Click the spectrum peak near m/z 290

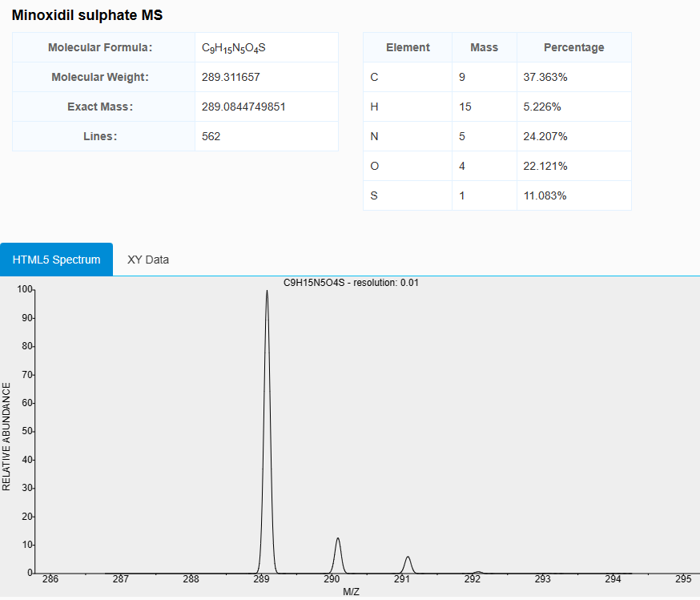(338, 553)
